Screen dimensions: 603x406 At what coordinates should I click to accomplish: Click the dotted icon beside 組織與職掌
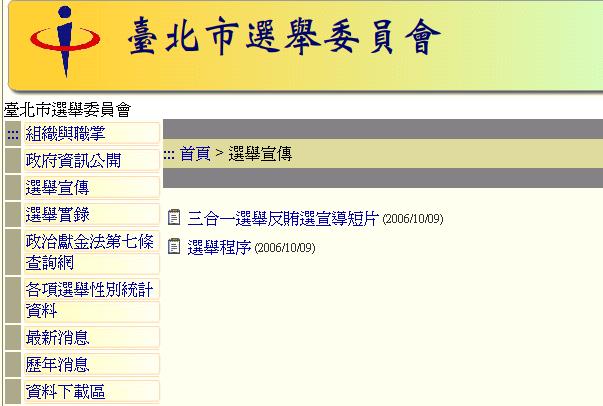coord(13,135)
